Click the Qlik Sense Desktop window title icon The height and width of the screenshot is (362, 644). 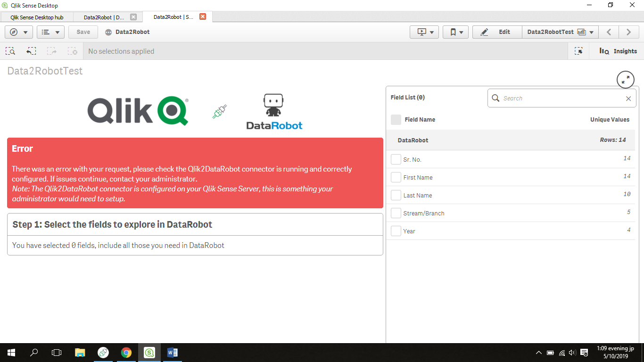tap(5, 5)
